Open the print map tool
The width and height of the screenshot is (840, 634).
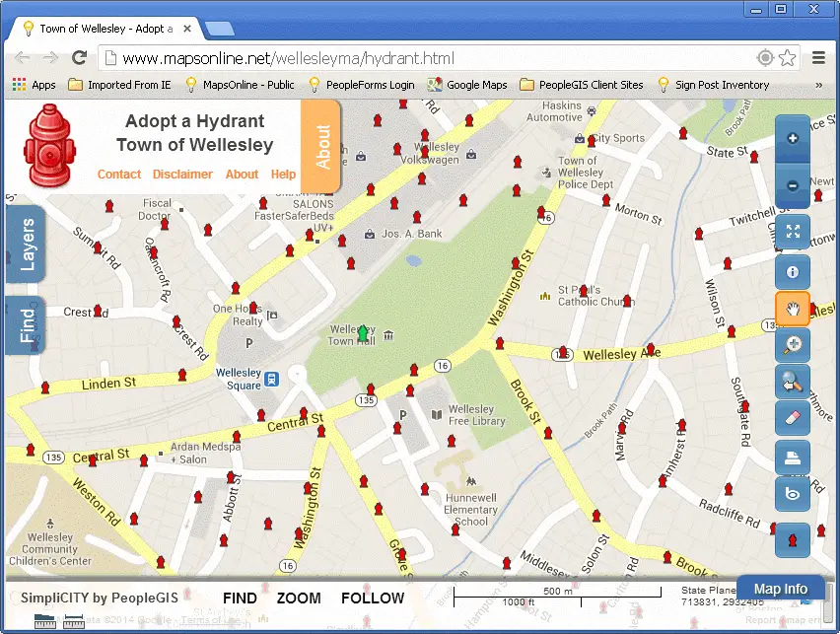click(793, 458)
